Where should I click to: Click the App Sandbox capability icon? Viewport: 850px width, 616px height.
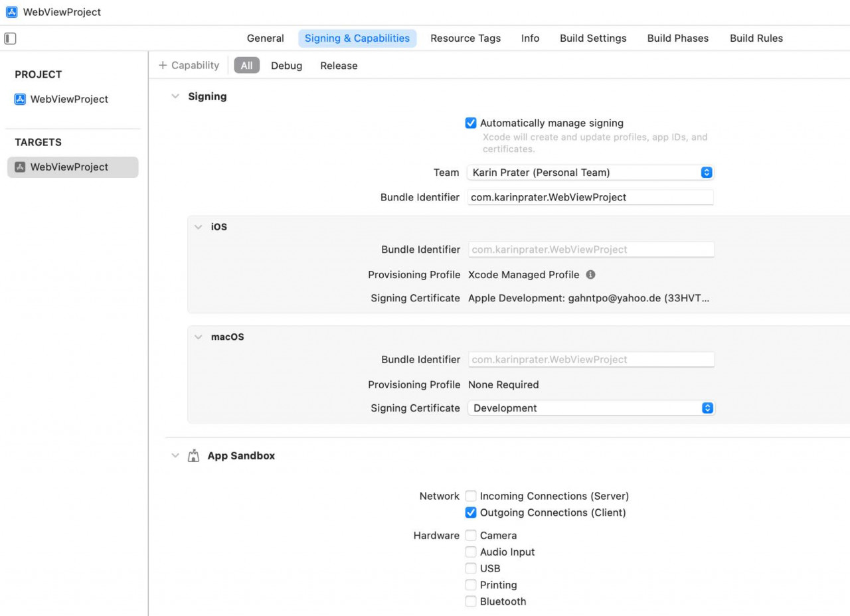(193, 455)
